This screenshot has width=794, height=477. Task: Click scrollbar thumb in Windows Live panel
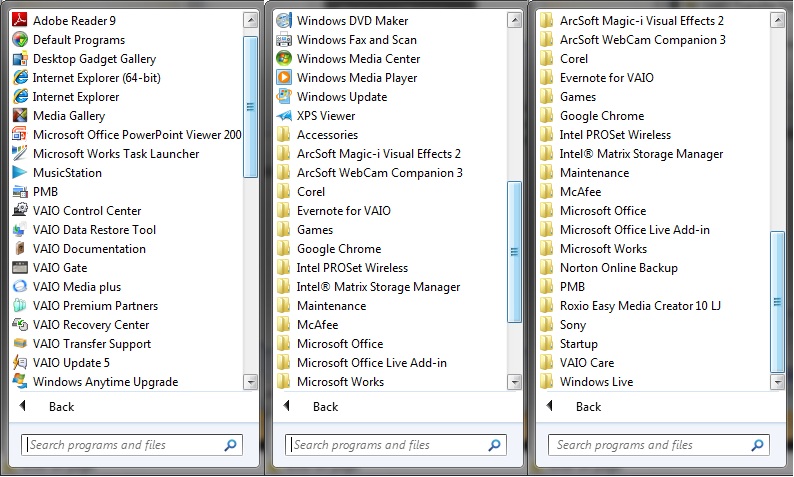pyautogui.click(x=777, y=302)
